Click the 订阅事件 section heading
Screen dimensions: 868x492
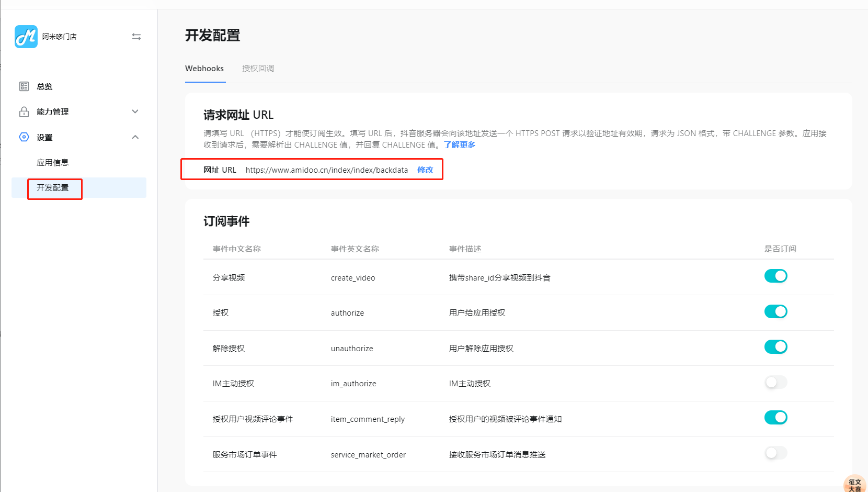click(x=226, y=221)
